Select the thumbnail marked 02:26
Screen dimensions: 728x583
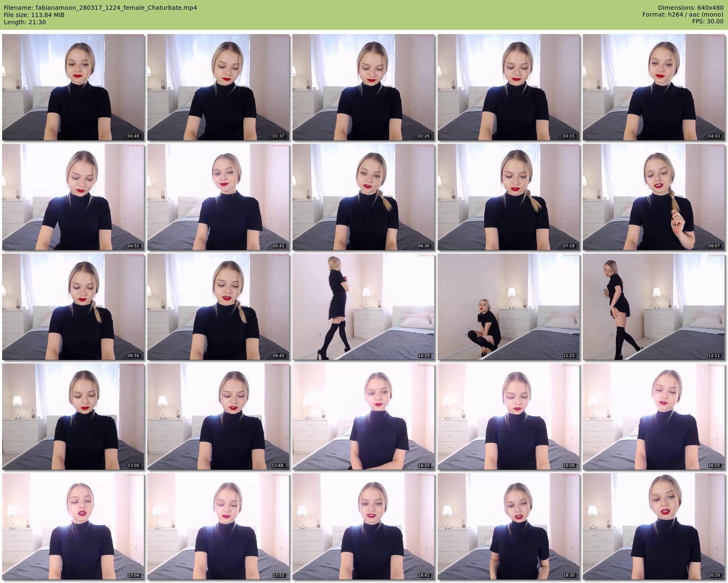363,87
